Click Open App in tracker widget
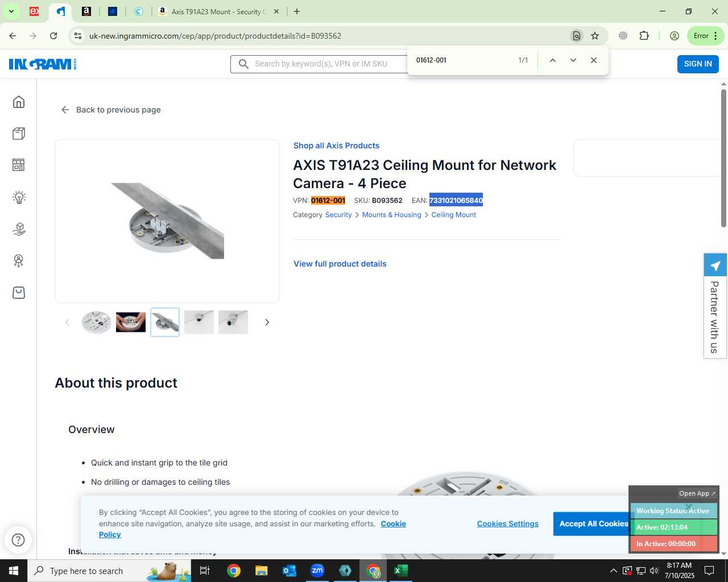Viewport: 728px width, 582px height. pyautogui.click(x=697, y=493)
